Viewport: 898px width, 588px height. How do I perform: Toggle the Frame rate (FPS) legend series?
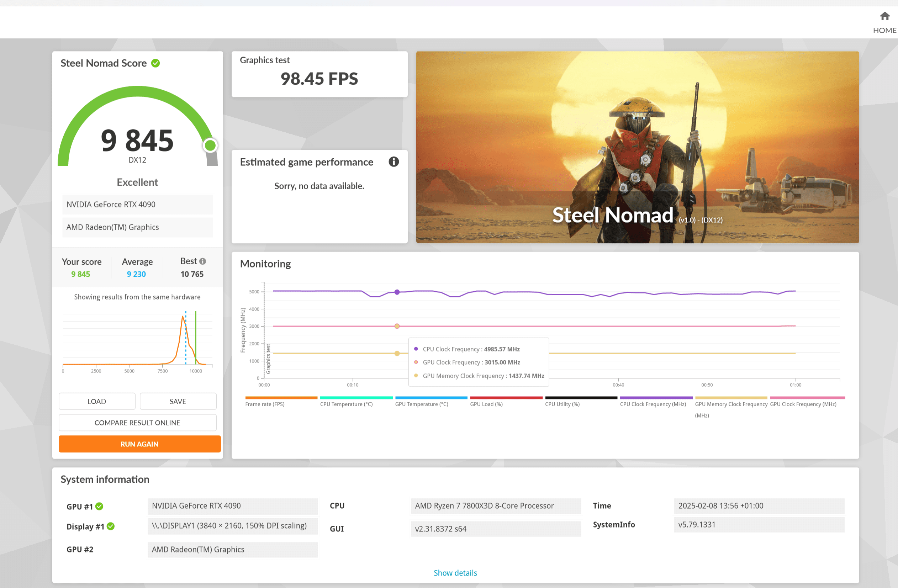265,404
